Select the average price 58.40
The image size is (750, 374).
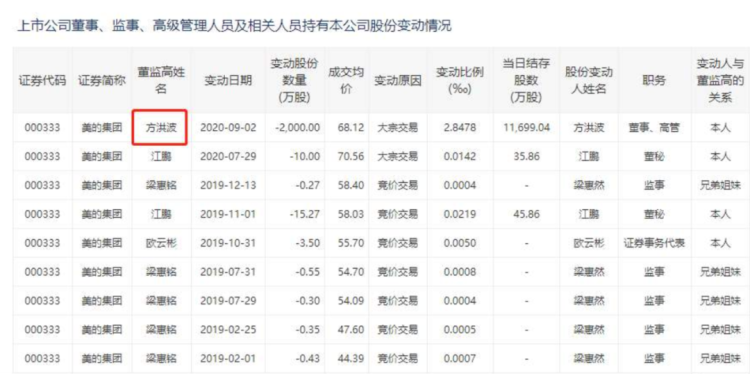[x=350, y=186]
